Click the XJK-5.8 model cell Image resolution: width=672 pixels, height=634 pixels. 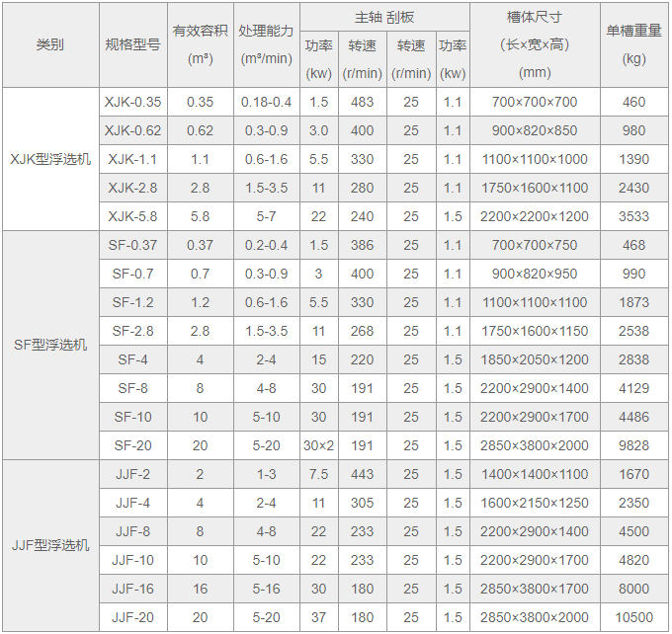pos(132,216)
